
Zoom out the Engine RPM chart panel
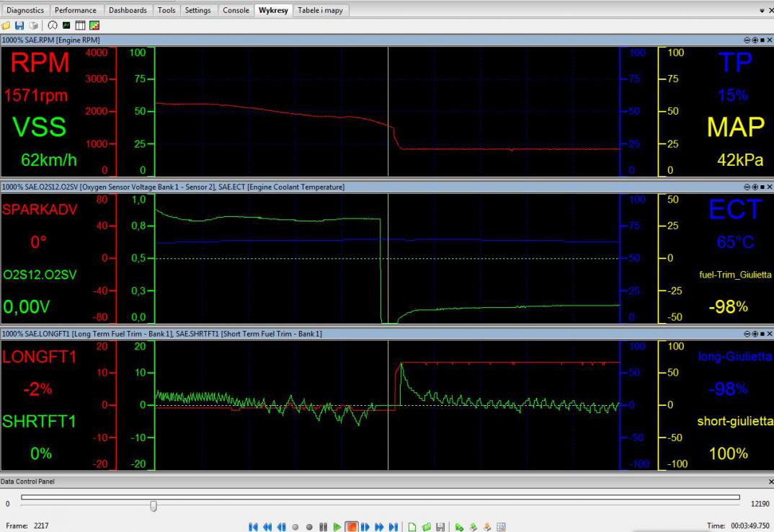point(747,40)
